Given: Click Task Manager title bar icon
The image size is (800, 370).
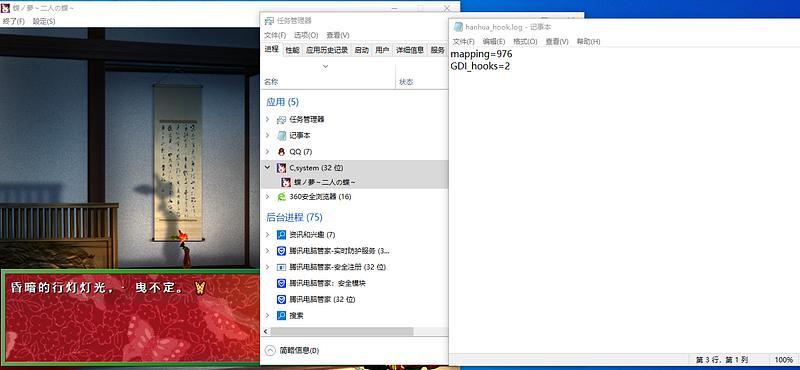Looking at the screenshot, I should 269,20.
